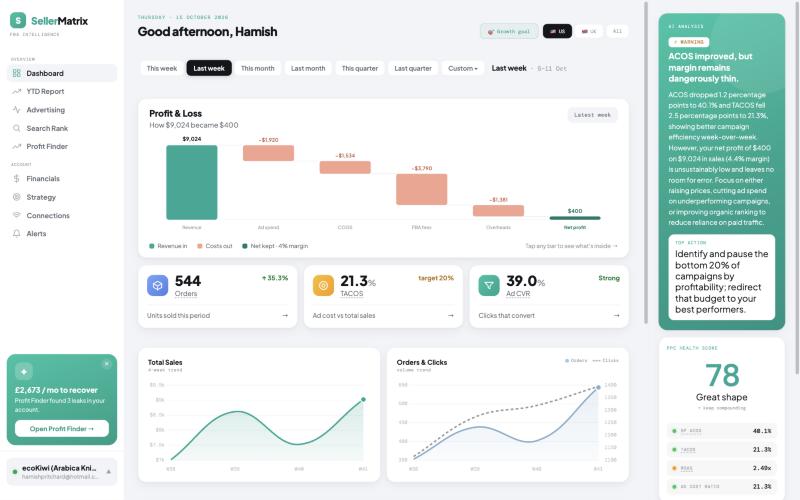
Task: Click the 2.40x health row
Action: pyautogui.click(x=721, y=468)
